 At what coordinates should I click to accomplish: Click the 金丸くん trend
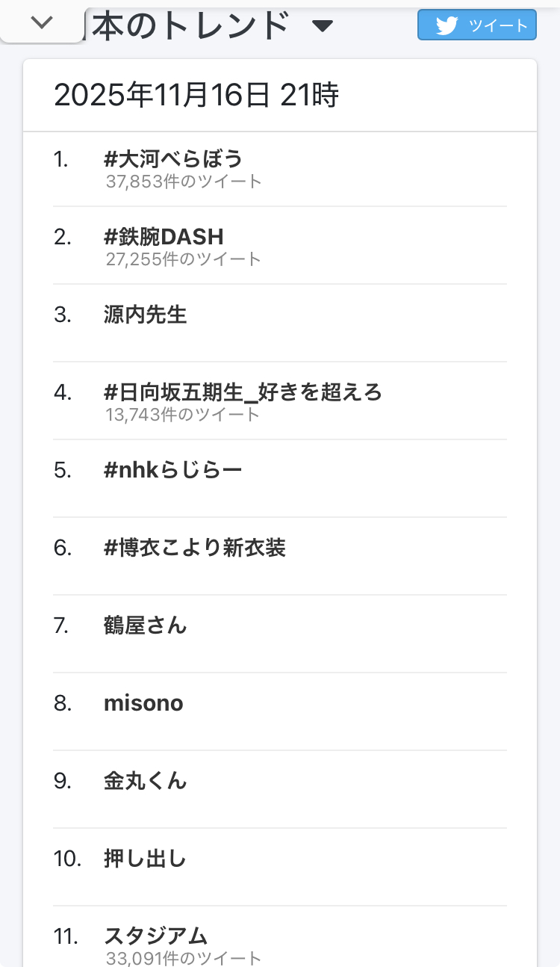(146, 781)
